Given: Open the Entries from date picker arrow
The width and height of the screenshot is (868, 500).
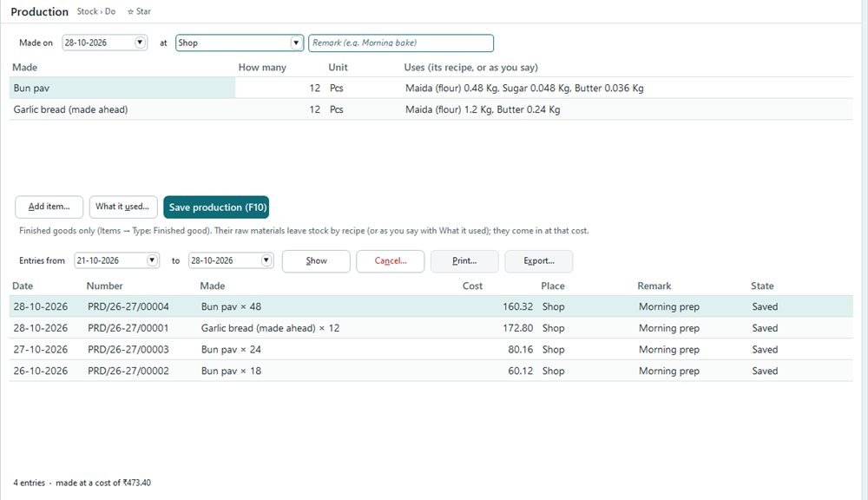Looking at the screenshot, I should coord(152,260).
